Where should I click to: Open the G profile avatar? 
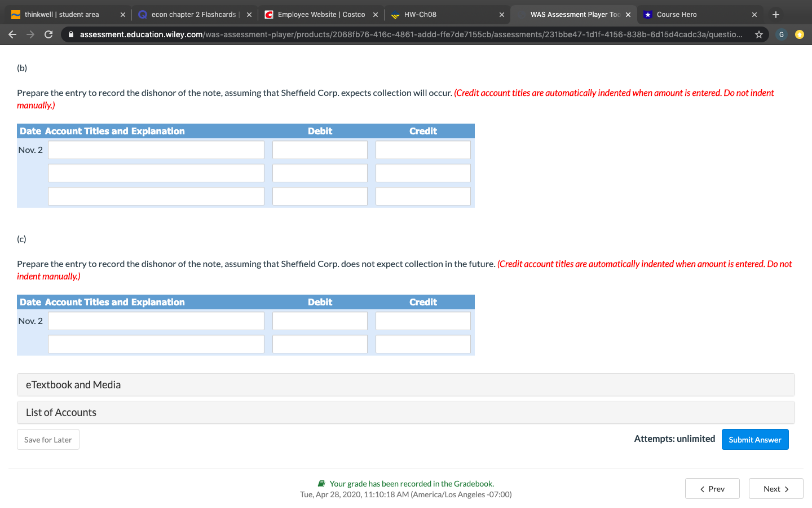[x=782, y=34]
